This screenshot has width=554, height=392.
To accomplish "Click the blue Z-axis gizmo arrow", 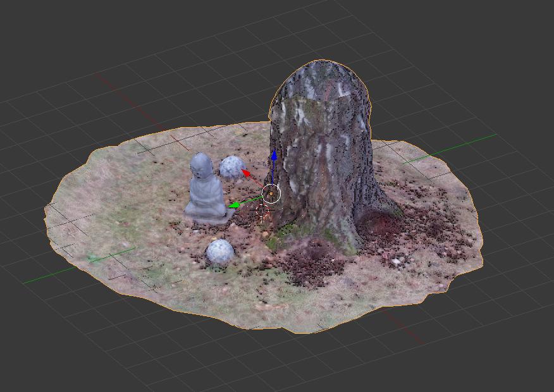I will pos(273,156).
